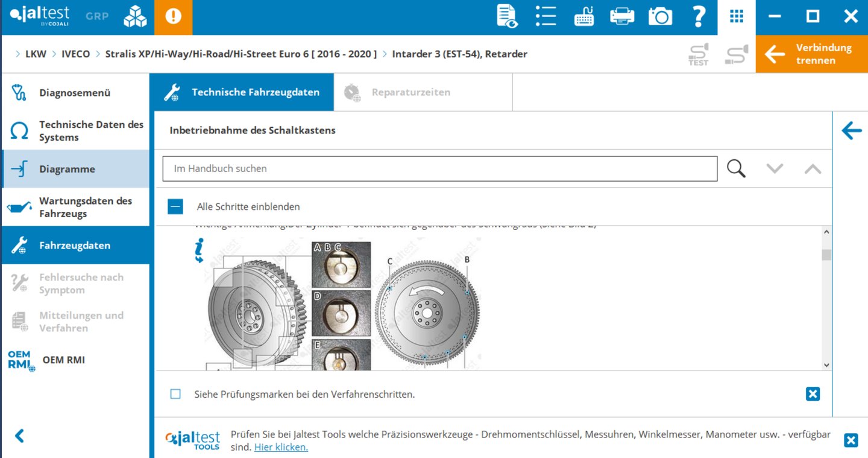Click the manual scrollbar up arrow
The width and height of the screenshot is (868, 458).
point(826,232)
